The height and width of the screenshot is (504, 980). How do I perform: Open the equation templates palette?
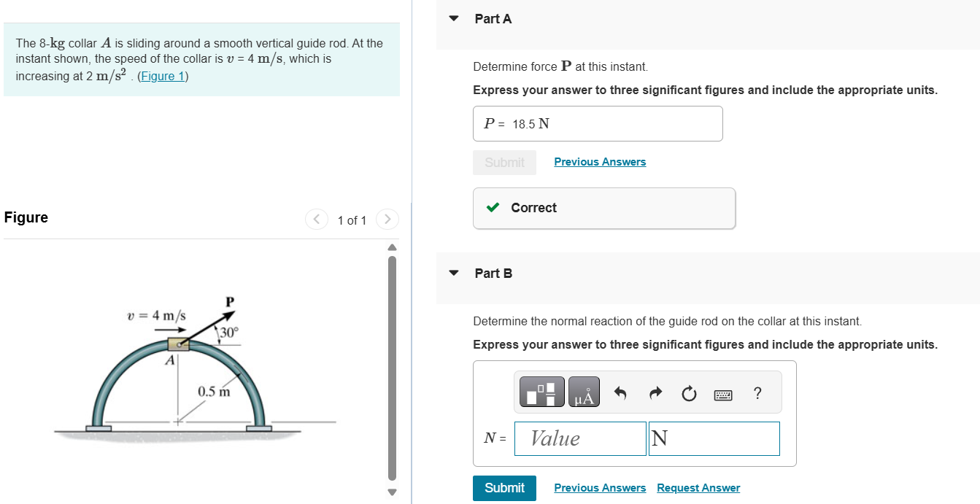click(541, 392)
